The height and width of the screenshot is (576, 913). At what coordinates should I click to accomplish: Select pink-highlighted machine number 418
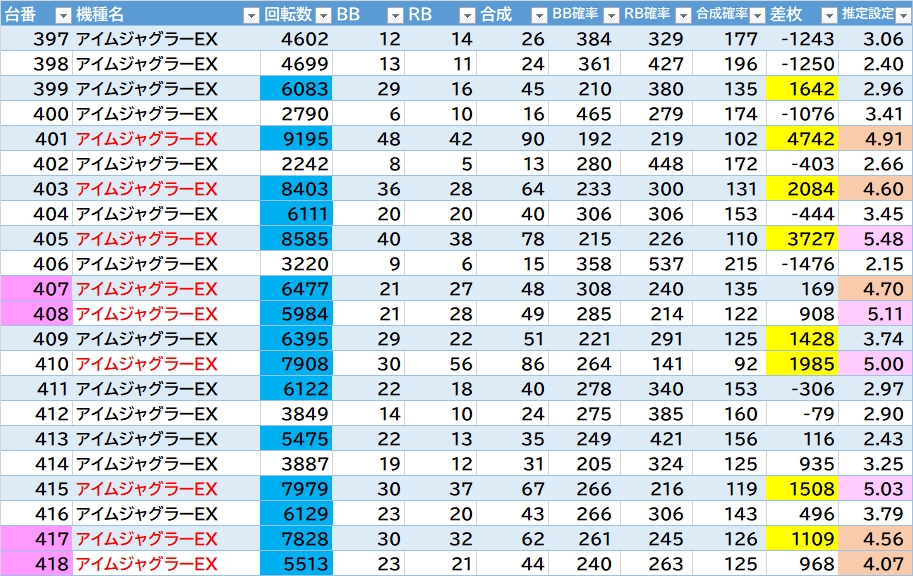click(x=36, y=563)
